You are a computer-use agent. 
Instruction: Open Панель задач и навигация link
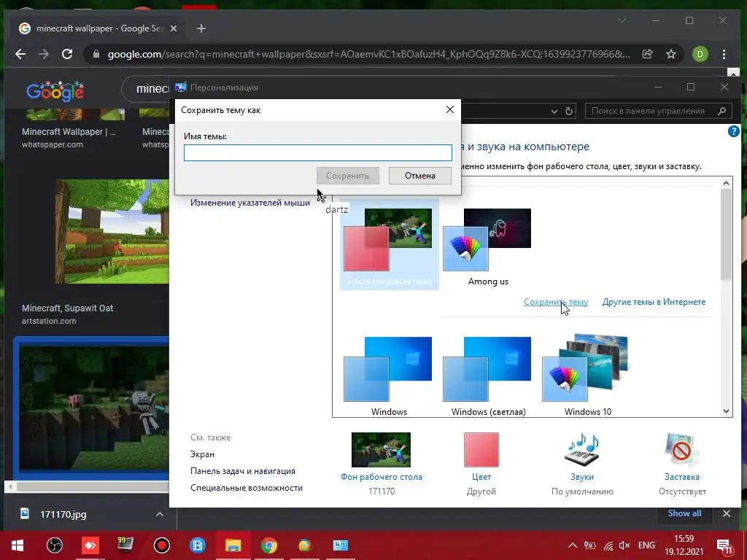tap(243, 471)
